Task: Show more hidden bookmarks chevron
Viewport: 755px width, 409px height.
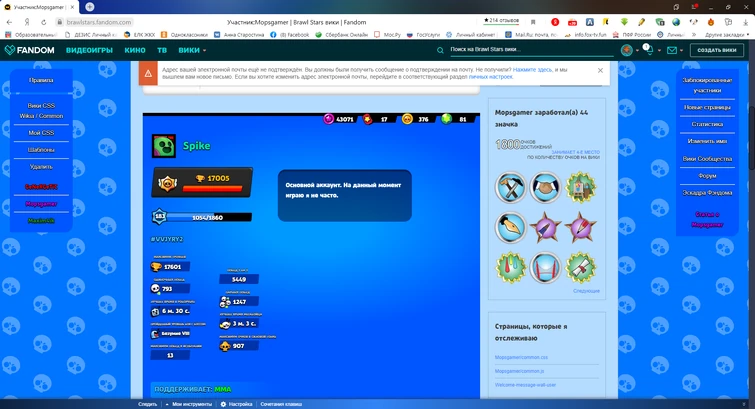Action: [694, 35]
